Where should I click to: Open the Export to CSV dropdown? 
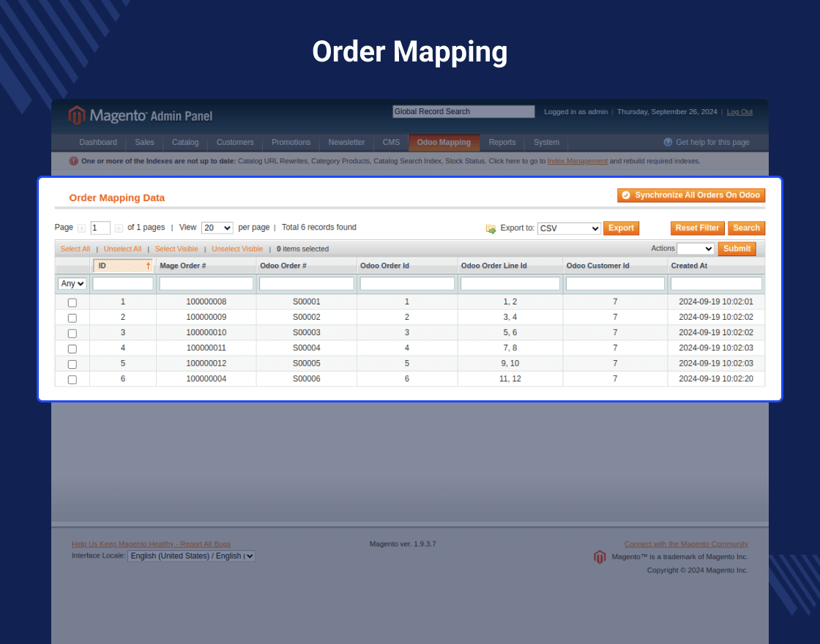pos(569,228)
